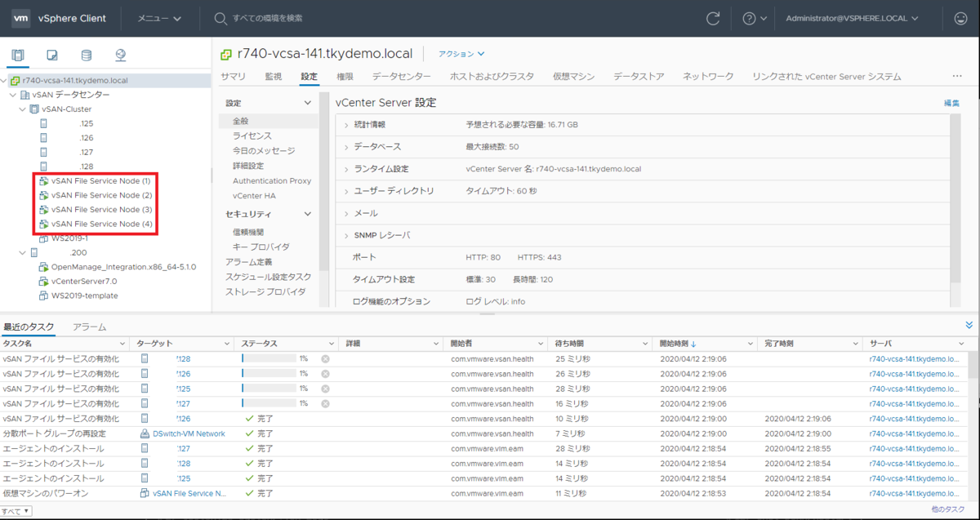Switch to the サマリ tab

click(x=233, y=77)
